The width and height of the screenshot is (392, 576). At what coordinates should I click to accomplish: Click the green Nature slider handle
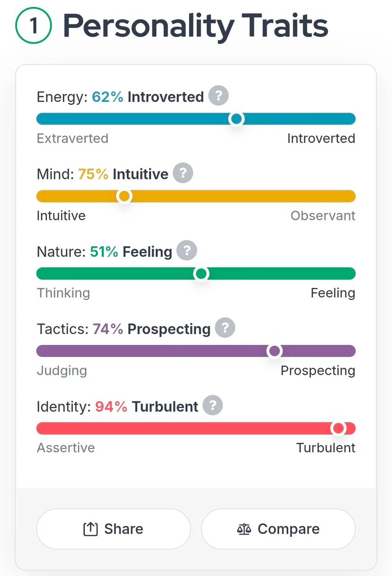(x=201, y=274)
